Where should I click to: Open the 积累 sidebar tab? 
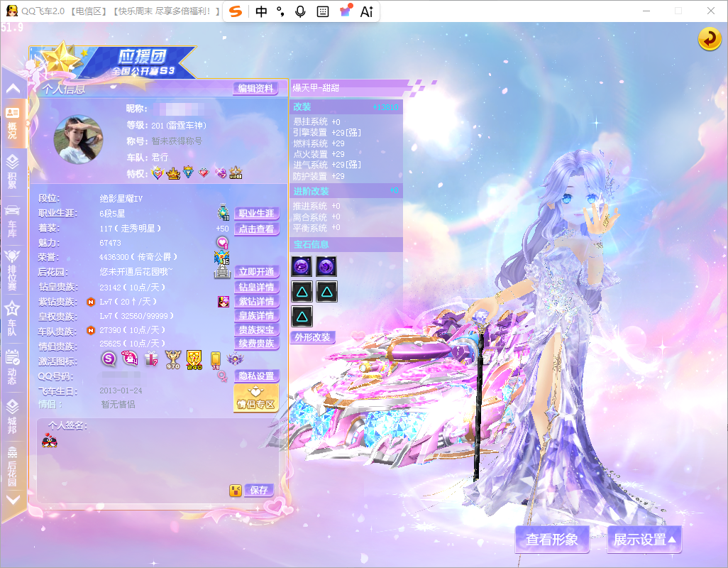13,172
